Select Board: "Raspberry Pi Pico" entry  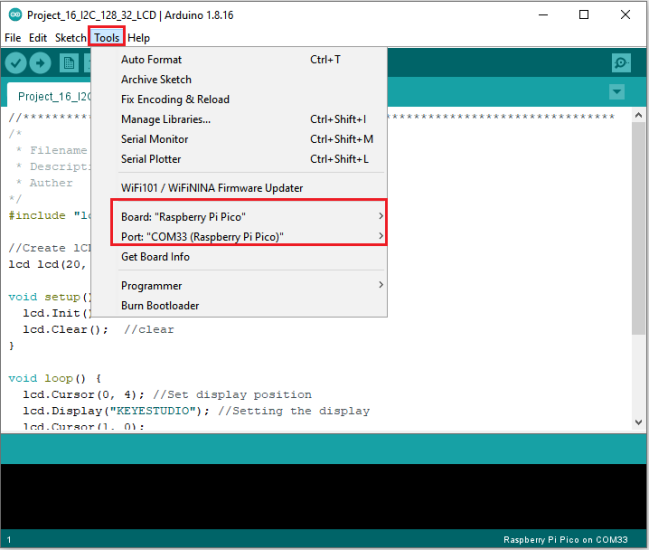click(240, 217)
